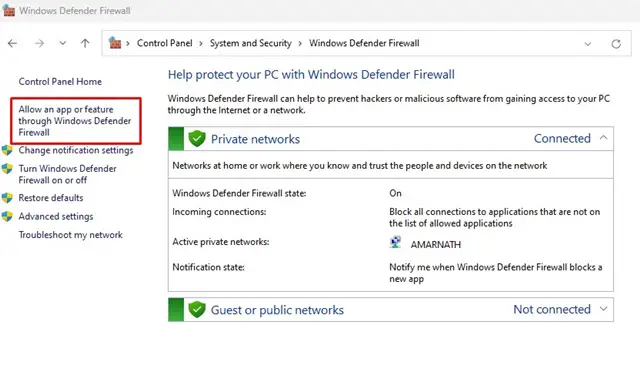Go back with the back arrow
640x378 pixels.
click(x=12, y=43)
